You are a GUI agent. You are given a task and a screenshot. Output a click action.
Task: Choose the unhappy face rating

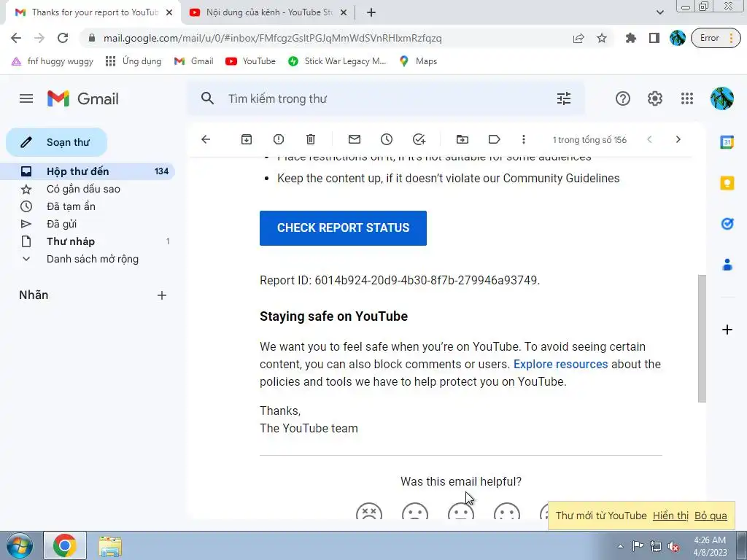coord(415,511)
